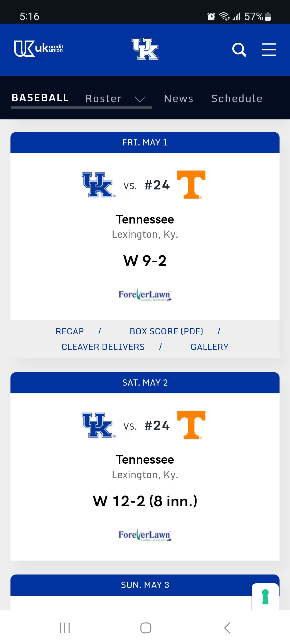Open Android recent apps button
This screenshot has width=290, height=644.
65,628
